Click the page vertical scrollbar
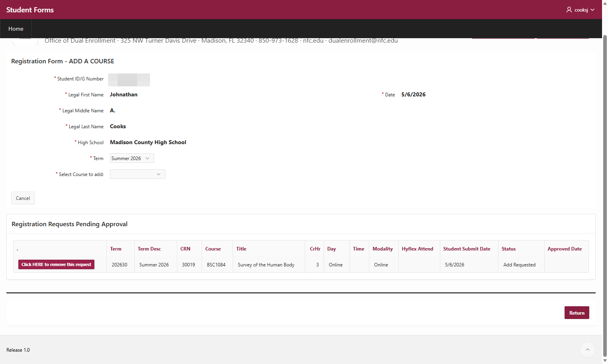Viewport: 608px width, 364px height. tap(605, 195)
